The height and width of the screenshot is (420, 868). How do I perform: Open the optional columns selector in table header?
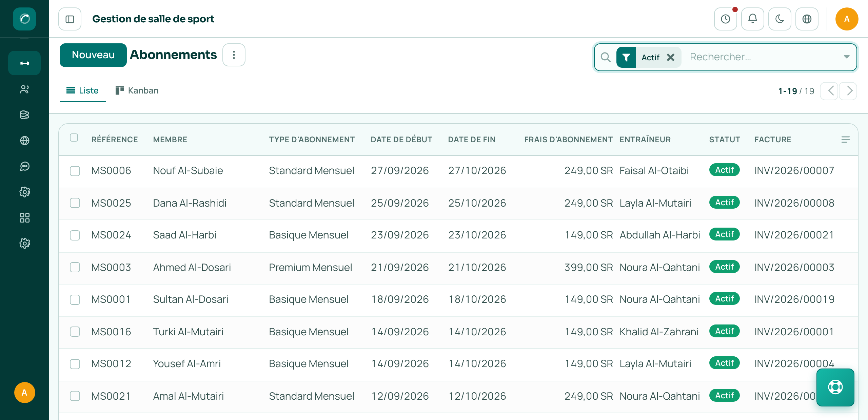pos(846,140)
